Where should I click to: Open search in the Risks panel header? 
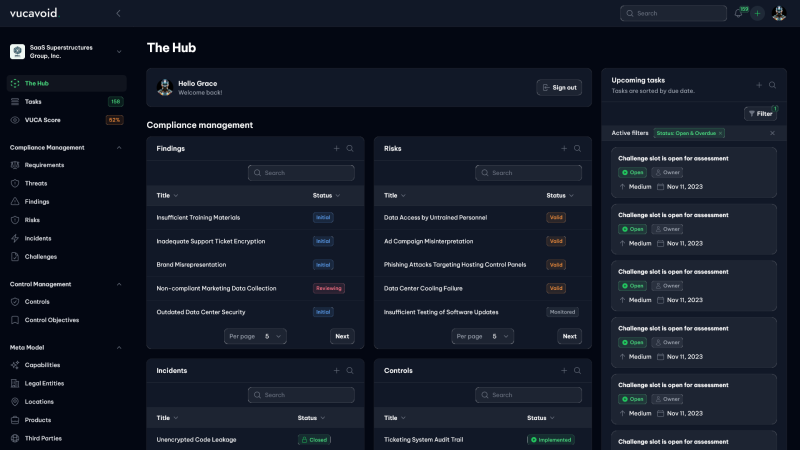point(577,148)
